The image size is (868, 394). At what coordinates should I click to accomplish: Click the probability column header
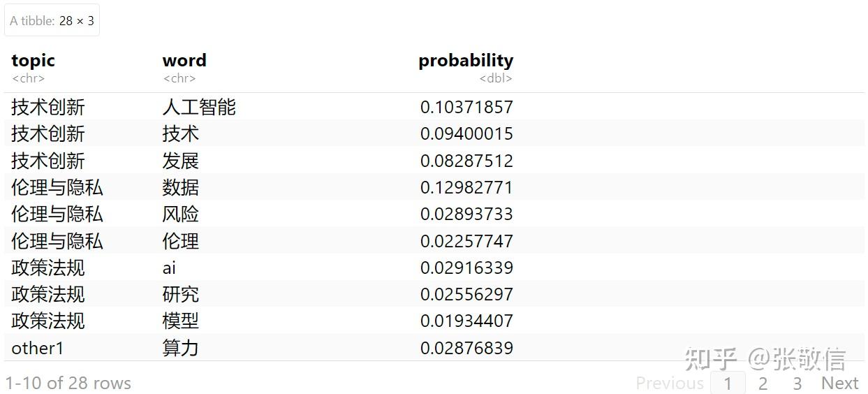465,61
